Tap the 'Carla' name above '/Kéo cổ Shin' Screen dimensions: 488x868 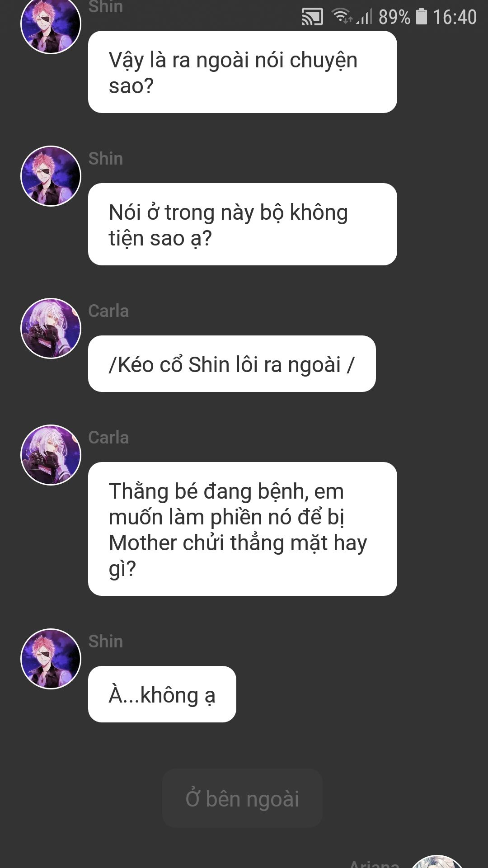click(108, 311)
